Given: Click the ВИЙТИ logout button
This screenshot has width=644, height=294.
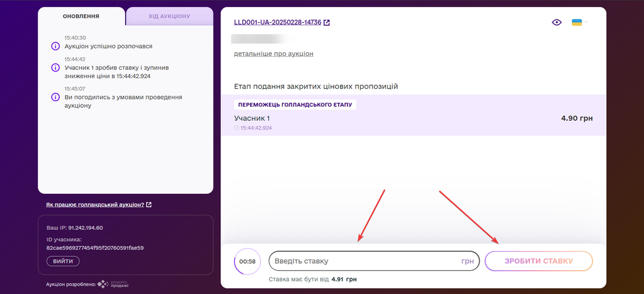Looking at the screenshot, I should 63,261.
